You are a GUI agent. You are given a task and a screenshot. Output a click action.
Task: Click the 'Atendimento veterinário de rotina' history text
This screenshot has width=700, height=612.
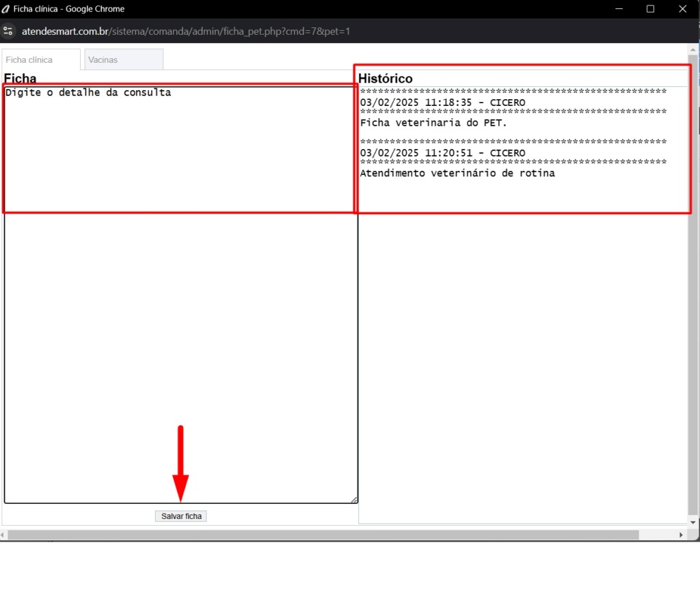click(457, 174)
